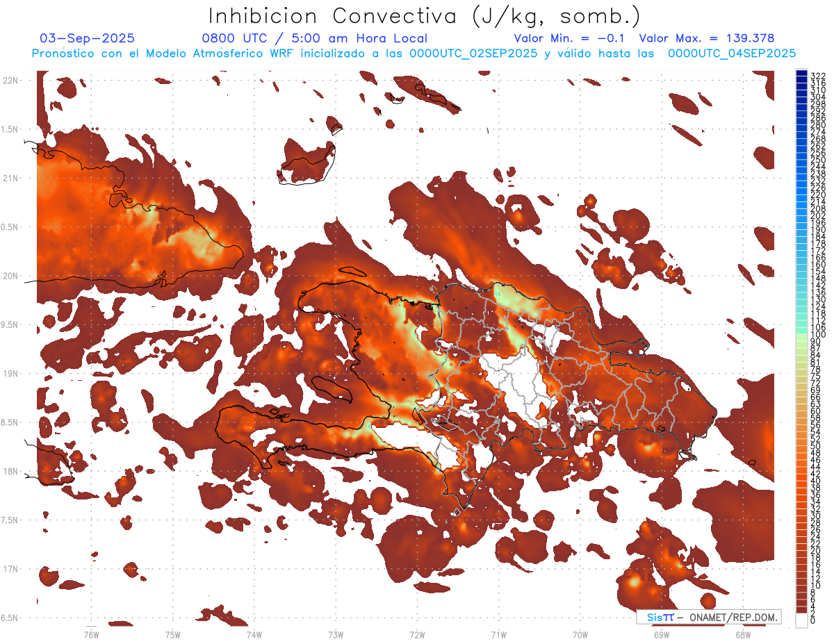The width and height of the screenshot is (834, 644).
Task: Click the '20N' latitude label
Action: (10, 276)
